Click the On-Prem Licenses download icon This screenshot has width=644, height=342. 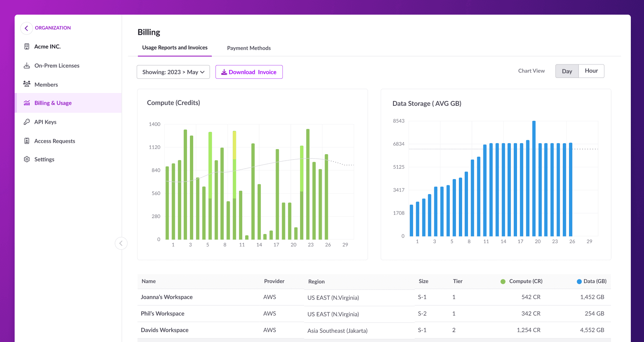(x=27, y=66)
